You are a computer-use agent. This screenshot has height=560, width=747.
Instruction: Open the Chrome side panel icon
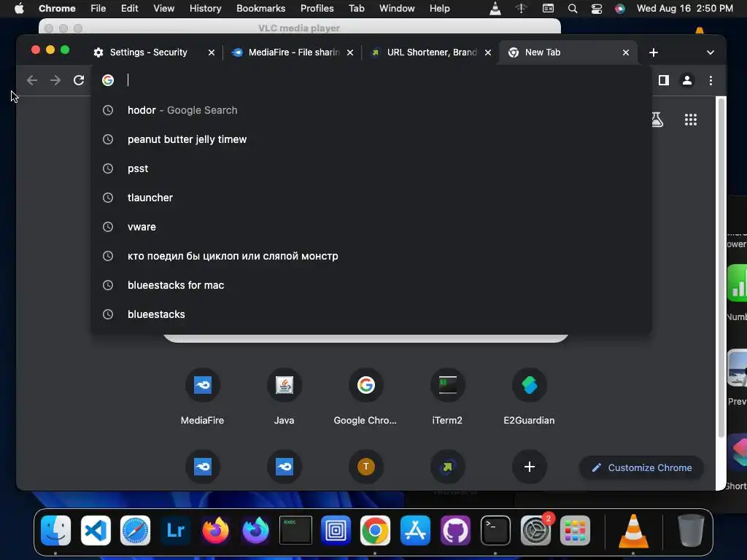click(664, 80)
